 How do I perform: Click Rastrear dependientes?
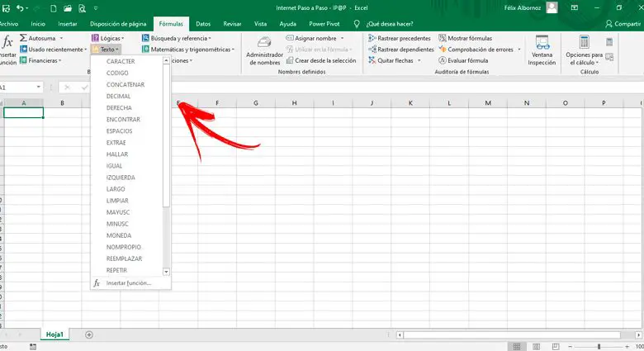[x=401, y=50]
